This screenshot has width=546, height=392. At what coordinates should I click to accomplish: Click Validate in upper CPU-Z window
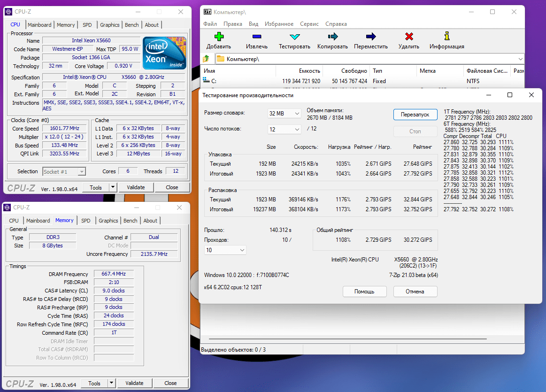point(136,187)
